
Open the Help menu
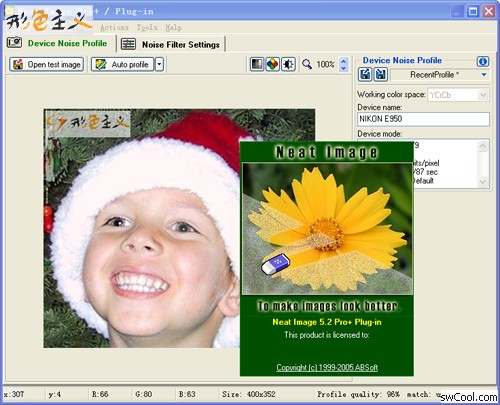tap(173, 28)
